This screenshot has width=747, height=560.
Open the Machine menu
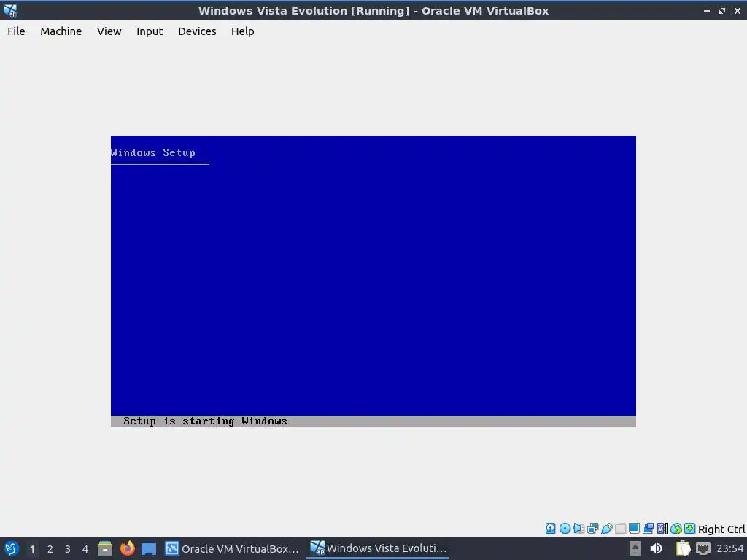pos(61,31)
